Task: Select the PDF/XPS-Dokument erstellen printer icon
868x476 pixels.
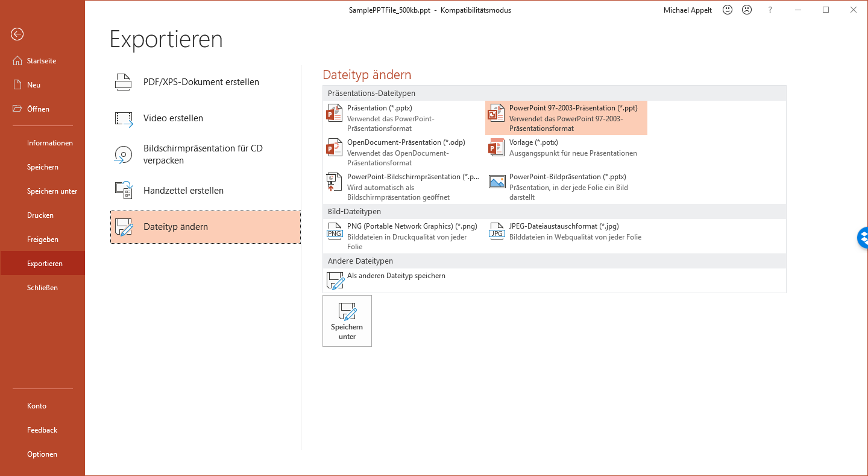Action: pos(124,82)
